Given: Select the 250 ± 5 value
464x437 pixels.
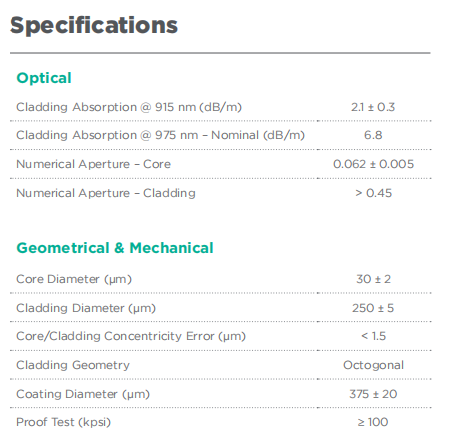Looking at the screenshot, I should [373, 308].
